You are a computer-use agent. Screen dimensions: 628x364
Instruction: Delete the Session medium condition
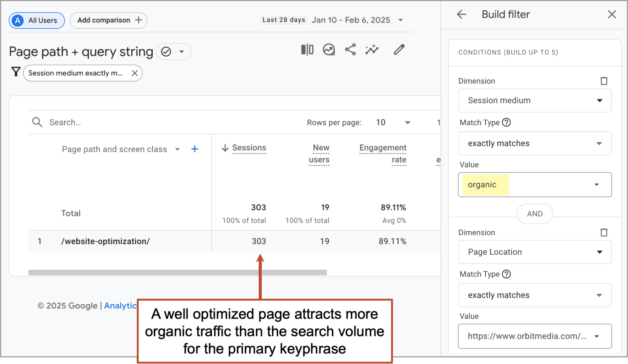(604, 81)
